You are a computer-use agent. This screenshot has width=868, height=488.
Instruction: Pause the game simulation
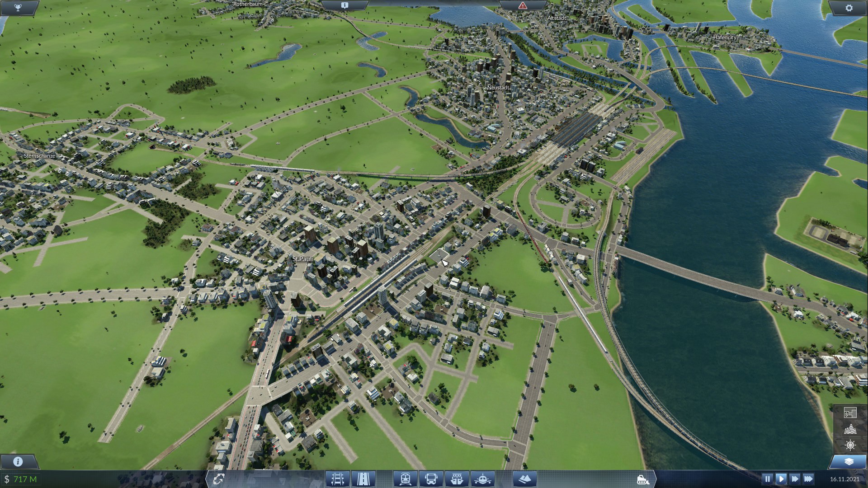[767, 479]
